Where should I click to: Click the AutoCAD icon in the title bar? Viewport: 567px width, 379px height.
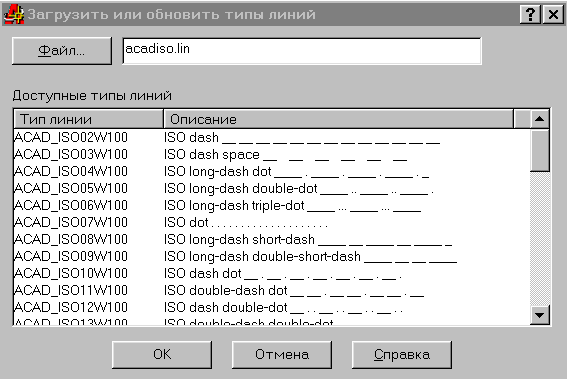click(14, 14)
